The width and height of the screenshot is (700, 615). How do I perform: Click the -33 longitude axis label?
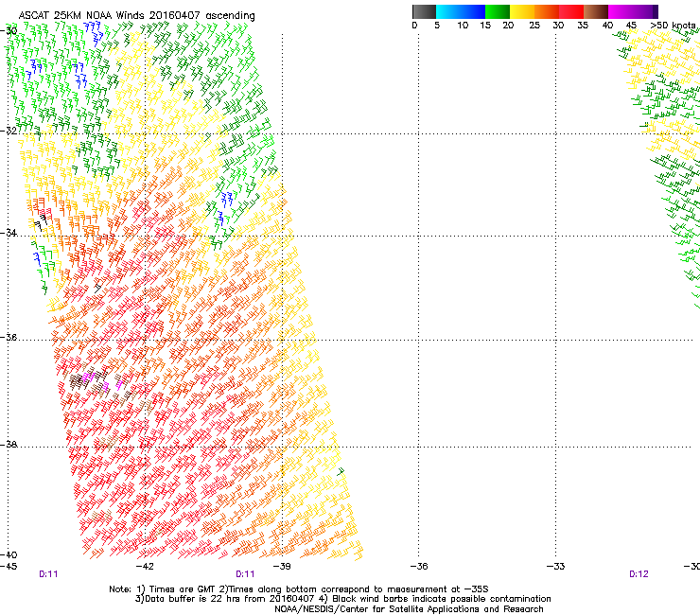[556, 567]
